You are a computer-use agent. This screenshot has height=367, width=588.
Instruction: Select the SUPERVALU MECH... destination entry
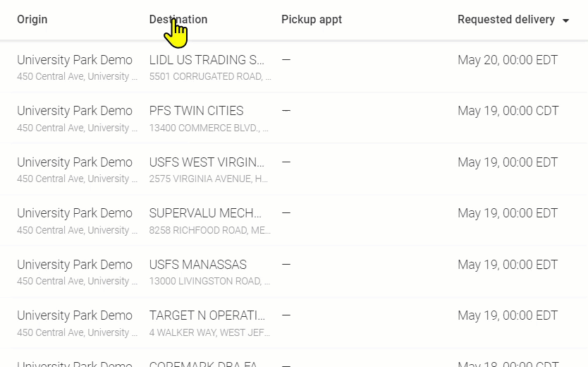pos(205,213)
